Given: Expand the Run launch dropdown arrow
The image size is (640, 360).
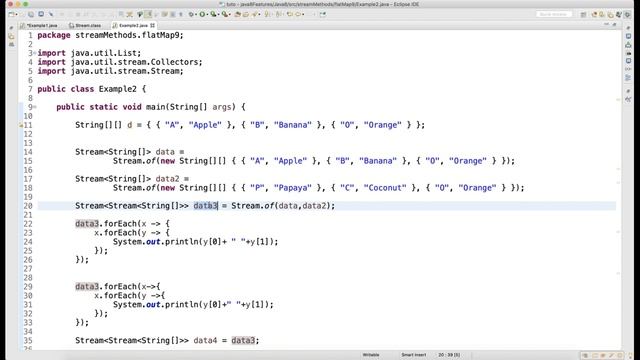Looking at the screenshot, I should [x=207, y=15].
